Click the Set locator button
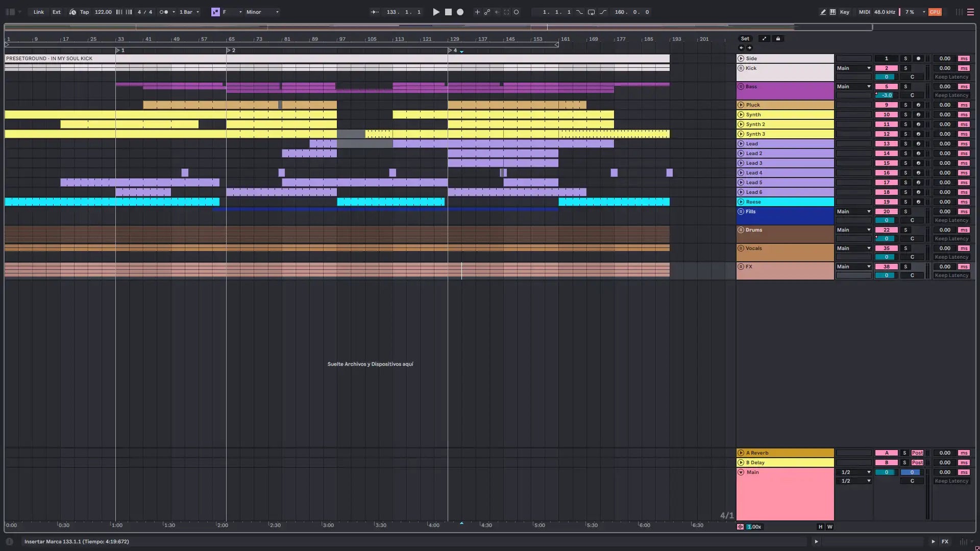Screen dimensions: 980x551 click(745, 39)
